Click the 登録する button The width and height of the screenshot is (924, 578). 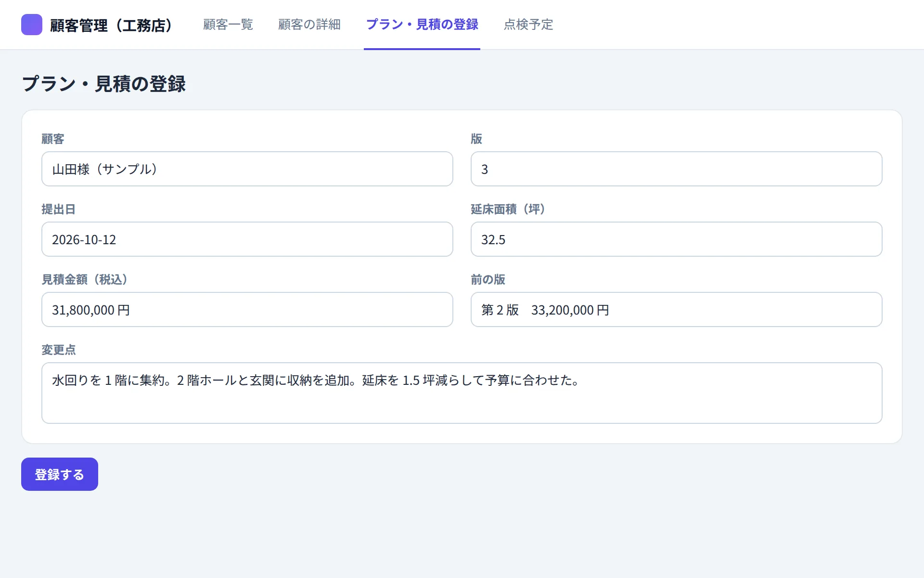click(60, 474)
